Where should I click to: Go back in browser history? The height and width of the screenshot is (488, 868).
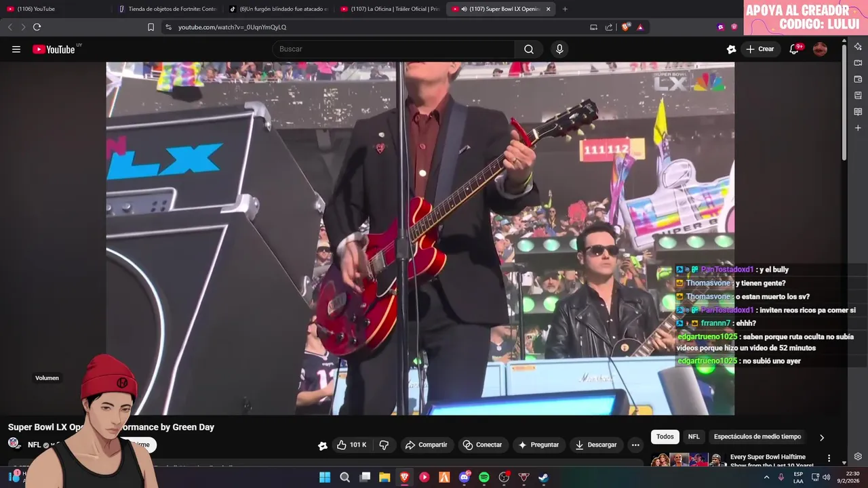9,27
